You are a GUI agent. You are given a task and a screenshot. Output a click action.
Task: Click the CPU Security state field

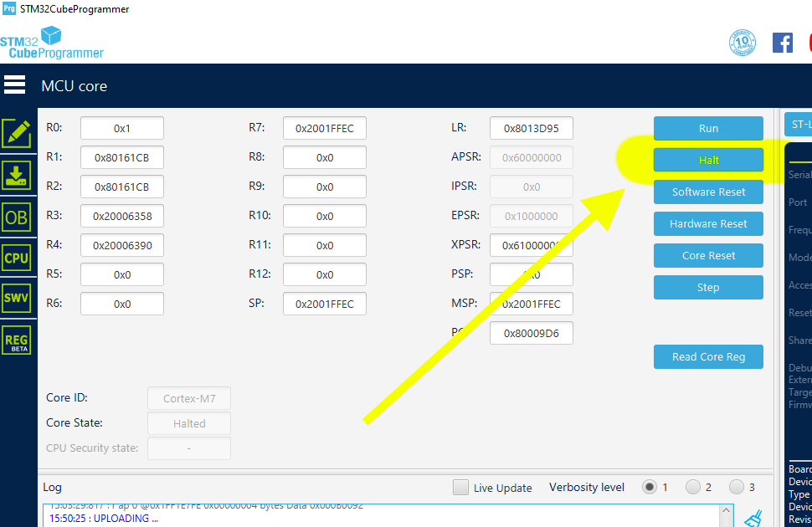(189, 448)
